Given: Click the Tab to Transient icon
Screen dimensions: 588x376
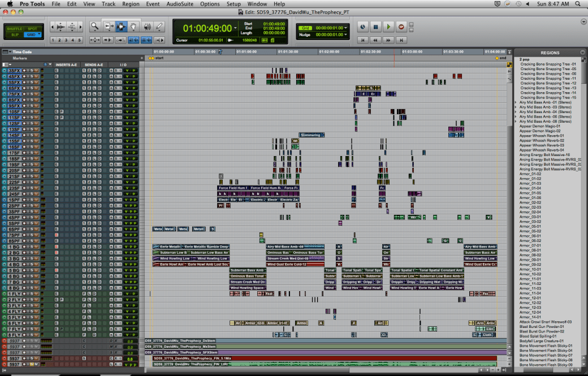Looking at the screenshot, I should [x=108, y=38].
